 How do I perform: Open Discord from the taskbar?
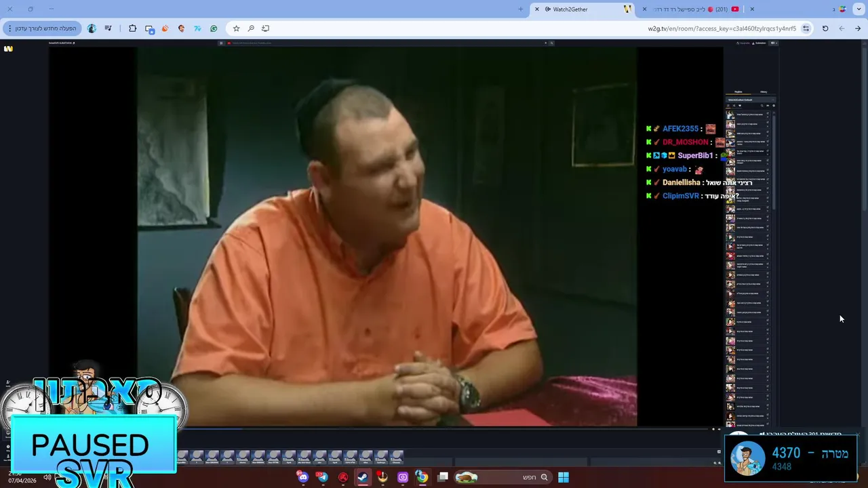(x=302, y=477)
